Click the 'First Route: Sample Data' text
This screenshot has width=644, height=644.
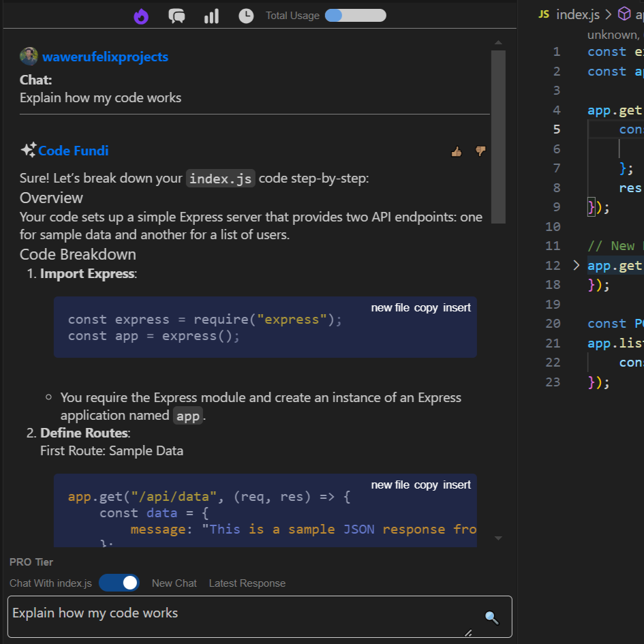coord(112,450)
